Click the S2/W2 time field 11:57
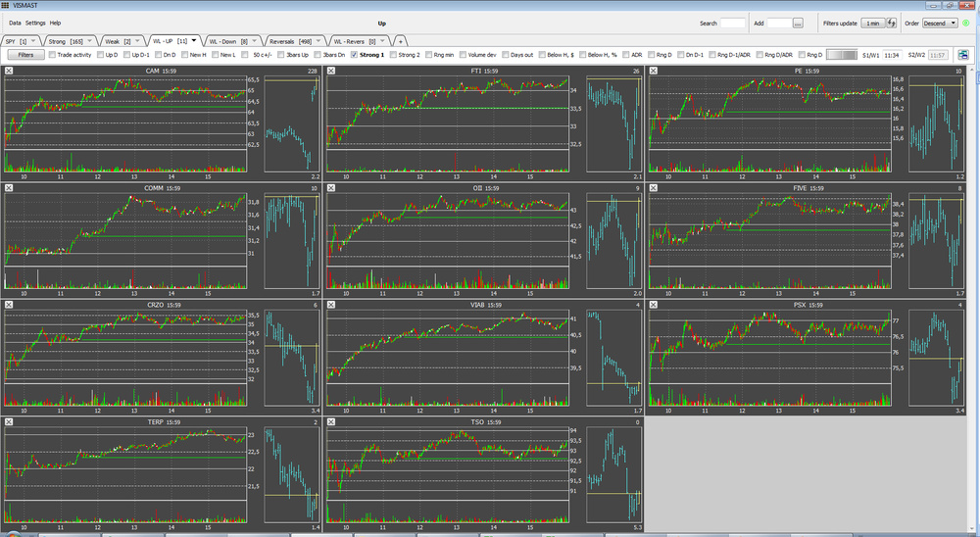This screenshot has height=537, width=980. (937, 55)
